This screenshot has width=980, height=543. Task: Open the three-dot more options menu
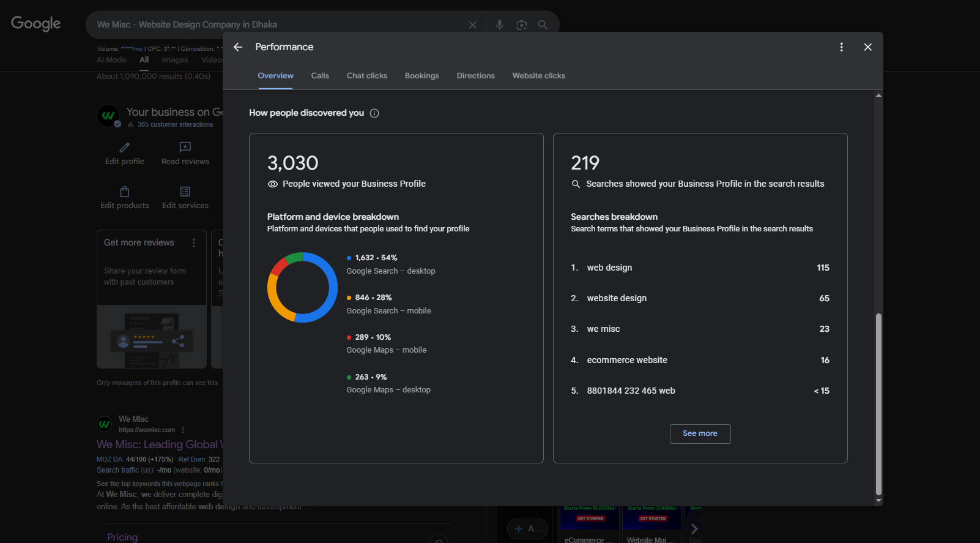coord(842,47)
